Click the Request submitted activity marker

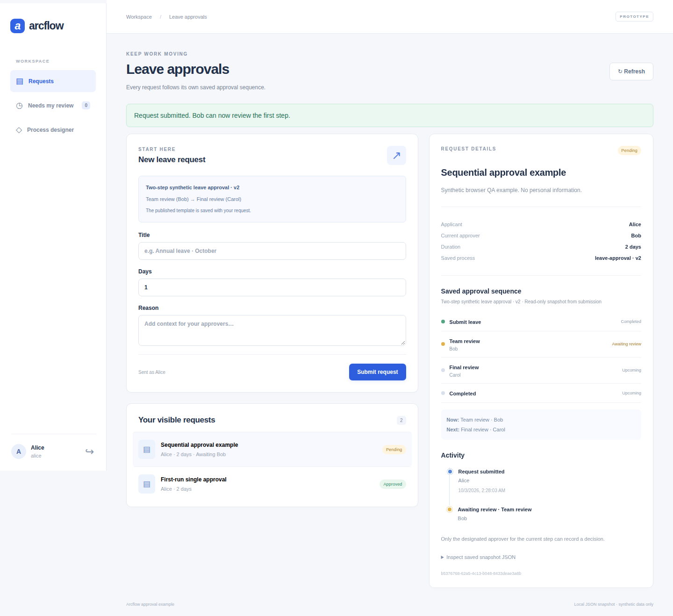(x=450, y=472)
